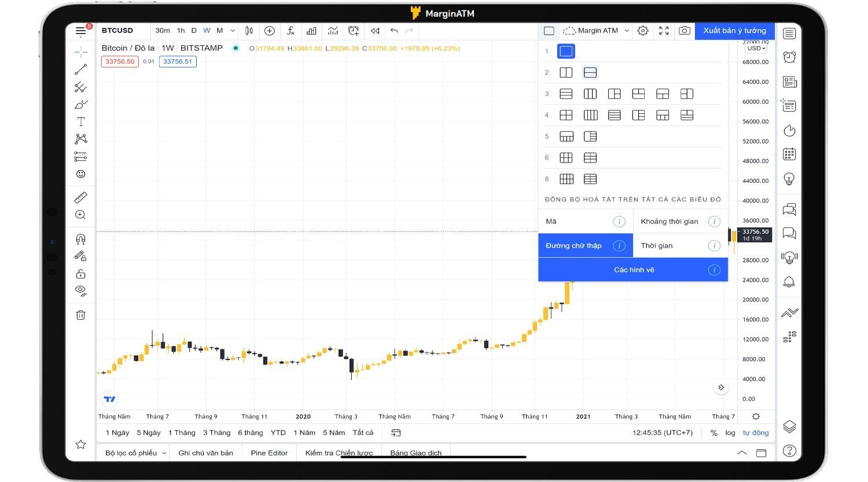Toggle lock all drawing tools
This screenshot has width=868, height=482.
tap(80, 274)
